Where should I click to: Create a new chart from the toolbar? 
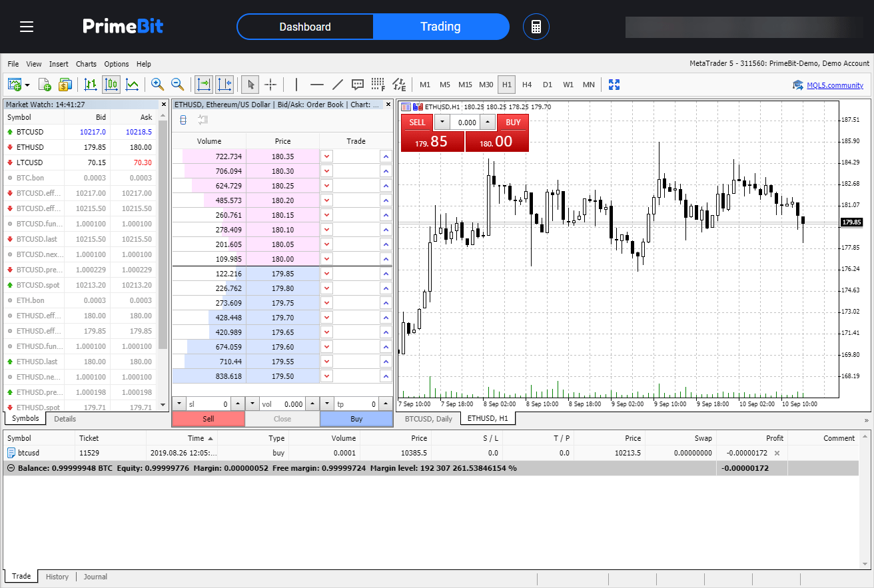coord(15,85)
